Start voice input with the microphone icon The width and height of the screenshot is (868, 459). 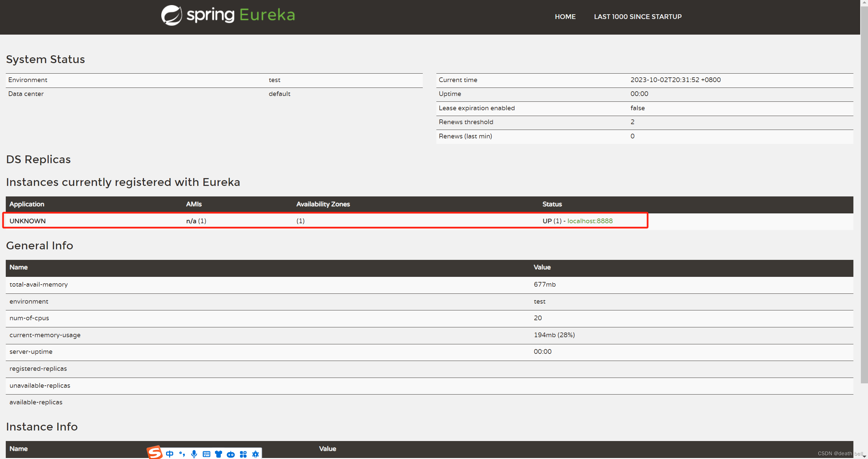[x=194, y=454]
